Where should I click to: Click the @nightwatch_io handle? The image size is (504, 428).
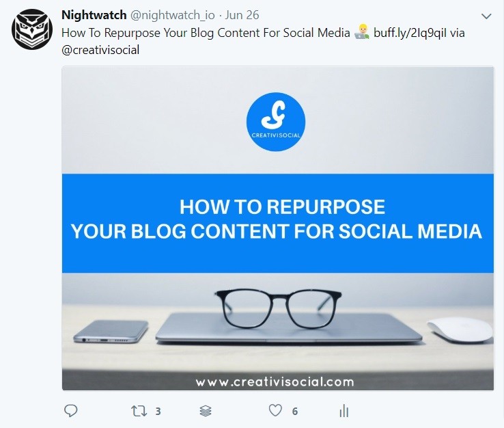pyautogui.click(x=172, y=16)
